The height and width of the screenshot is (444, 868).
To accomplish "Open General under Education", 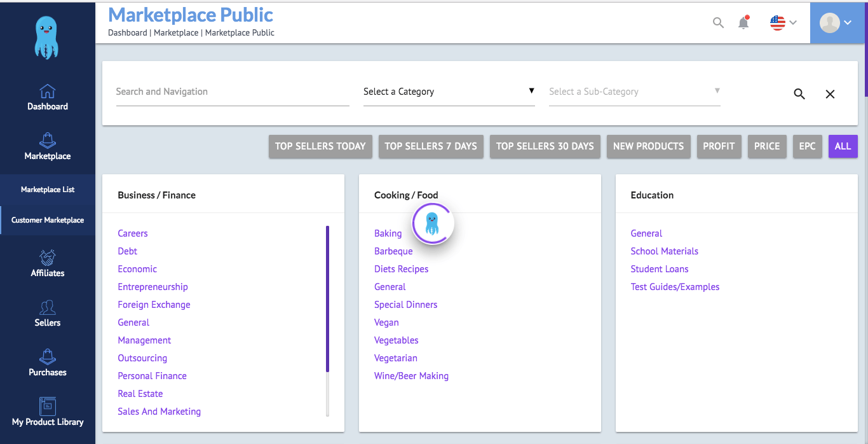I will click(647, 233).
